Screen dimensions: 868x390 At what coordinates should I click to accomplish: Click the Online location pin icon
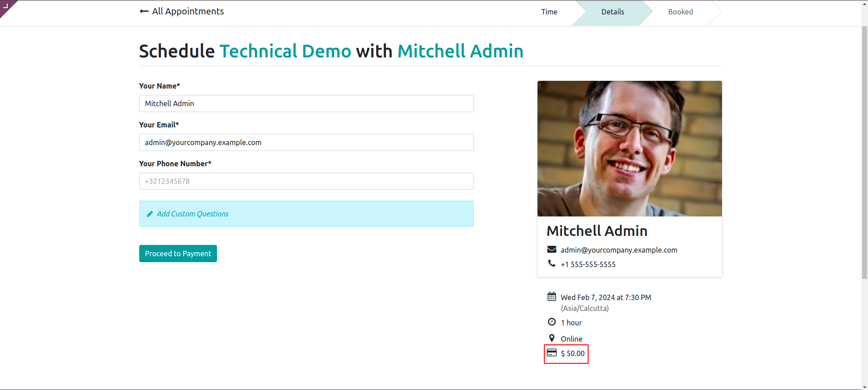click(x=552, y=338)
